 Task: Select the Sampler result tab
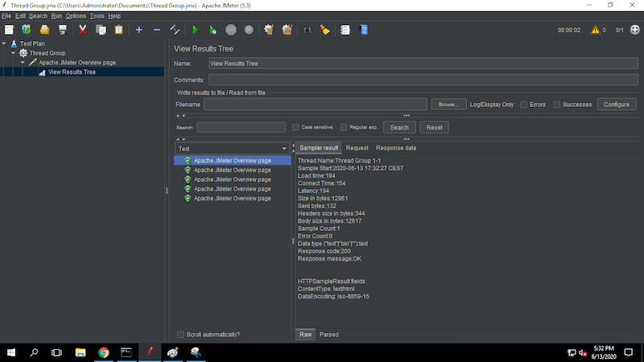click(x=319, y=148)
